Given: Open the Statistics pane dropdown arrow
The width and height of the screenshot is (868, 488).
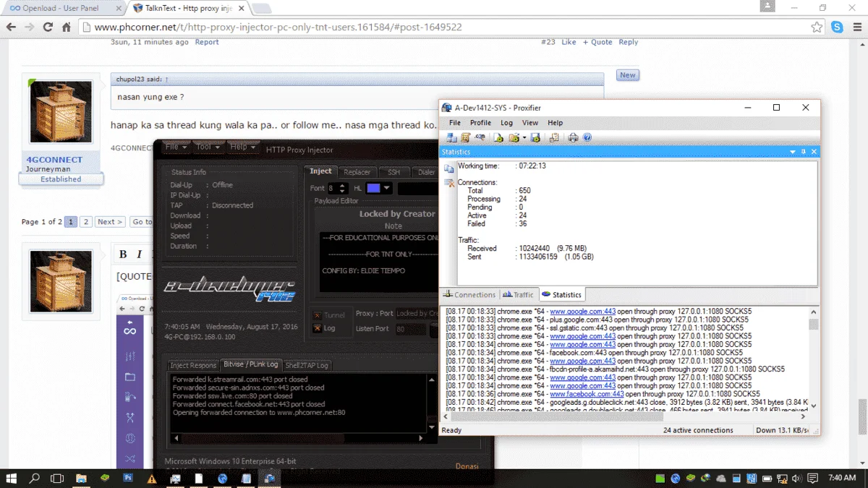Looking at the screenshot, I should pos(792,152).
